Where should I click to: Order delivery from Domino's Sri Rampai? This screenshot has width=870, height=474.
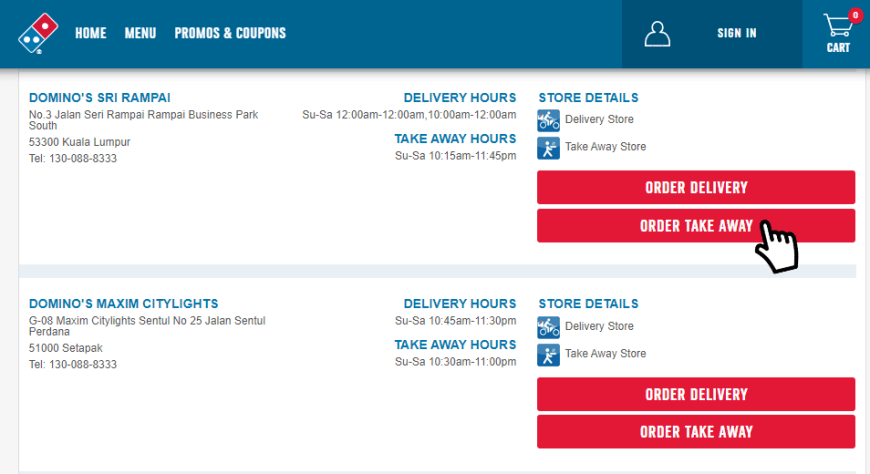[696, 187]
